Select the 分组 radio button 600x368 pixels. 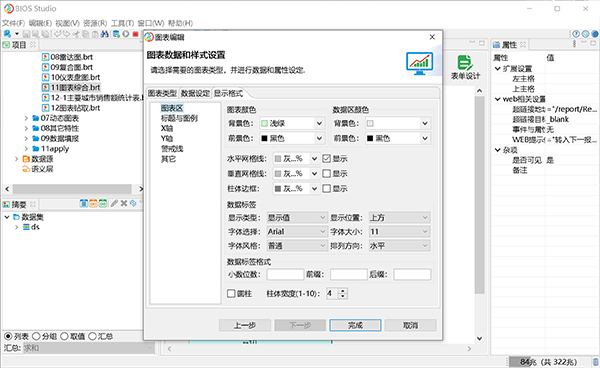pyautogui.click(x=36, y=336)
